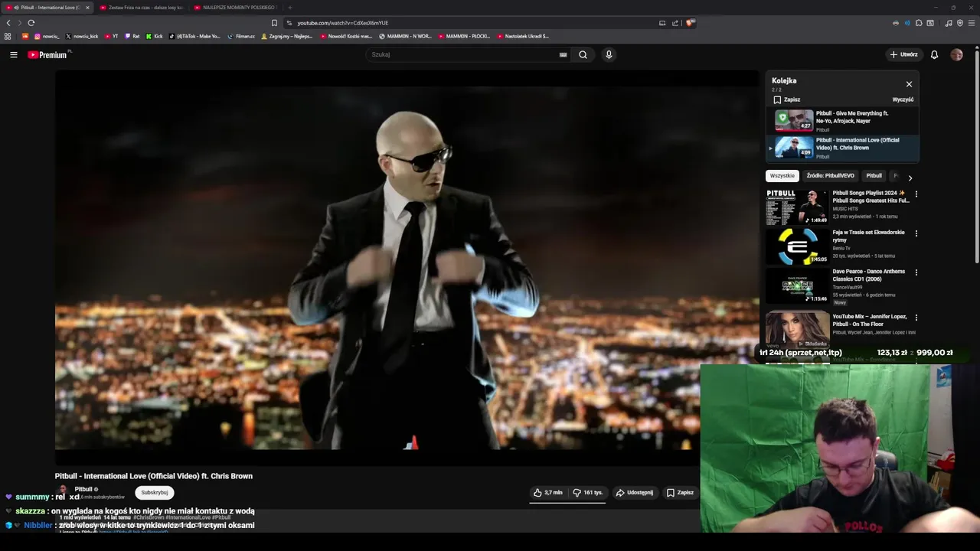This screenshot has width=980, height=551.
Task: Open the VPN shield icon in toolbar
Action: click(960, 23)
